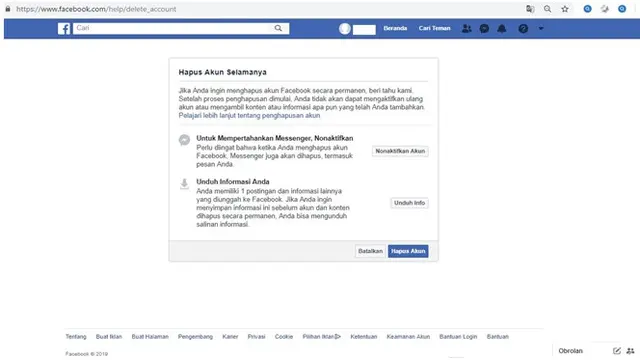Click the lock icon in the address bar
The height and width of the screenshot is (360, 640).
[8, 9]
